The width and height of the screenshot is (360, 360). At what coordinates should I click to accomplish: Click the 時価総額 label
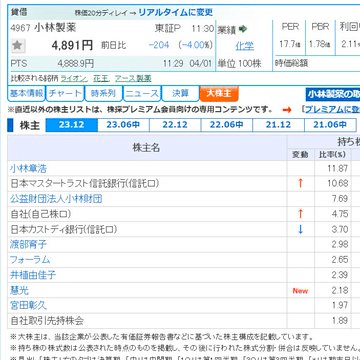292,63
